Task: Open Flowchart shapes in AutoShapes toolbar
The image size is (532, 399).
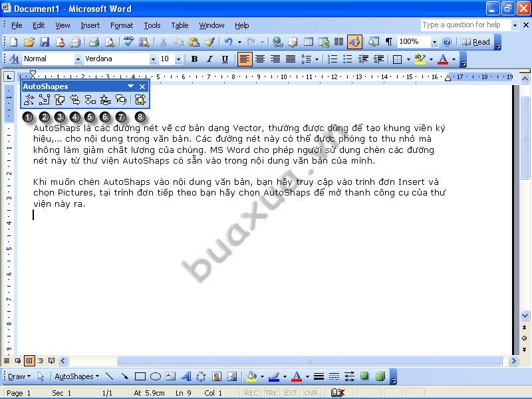Action: (x=90, y=99)
